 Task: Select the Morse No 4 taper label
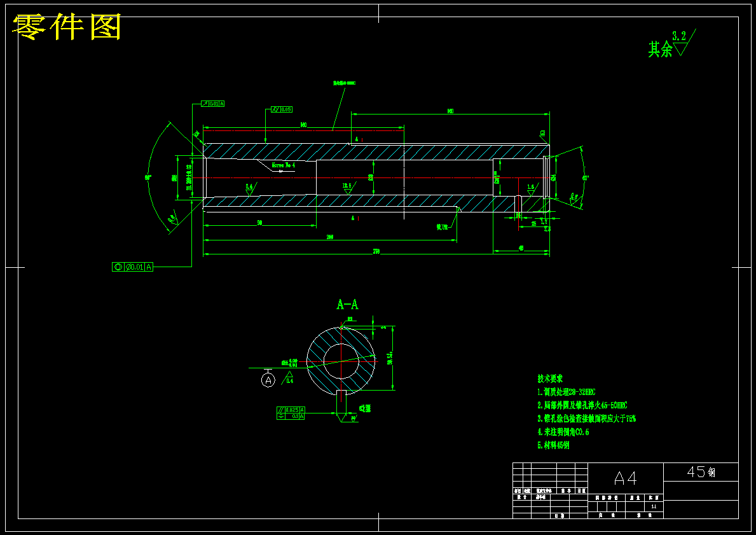(284, 165)
